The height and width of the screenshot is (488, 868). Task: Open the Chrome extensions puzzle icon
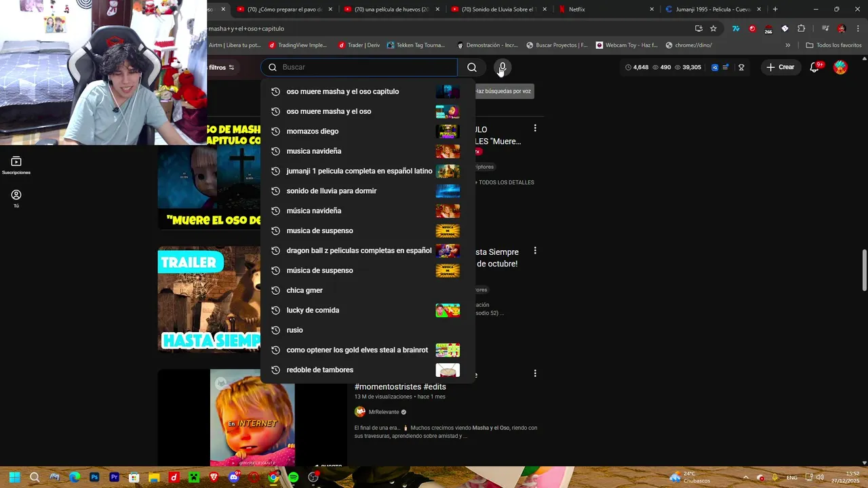coord(802,28)
